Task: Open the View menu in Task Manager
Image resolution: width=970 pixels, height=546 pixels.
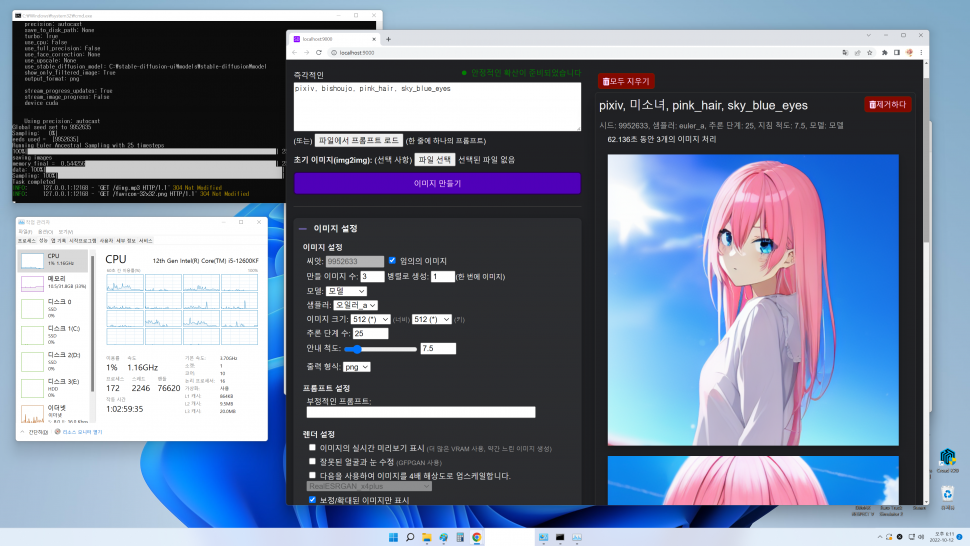Action: pyautogui.click(x=66, y=232)
